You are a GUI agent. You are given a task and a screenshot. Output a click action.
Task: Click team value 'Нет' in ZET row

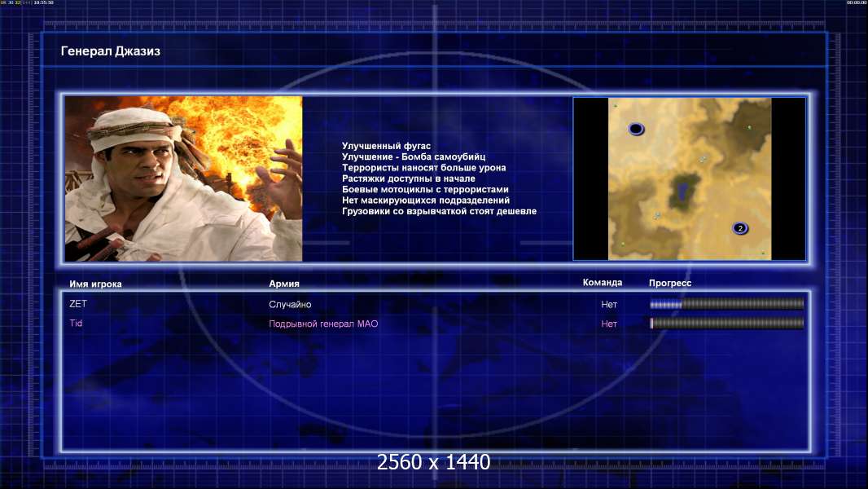click(609, 305)
